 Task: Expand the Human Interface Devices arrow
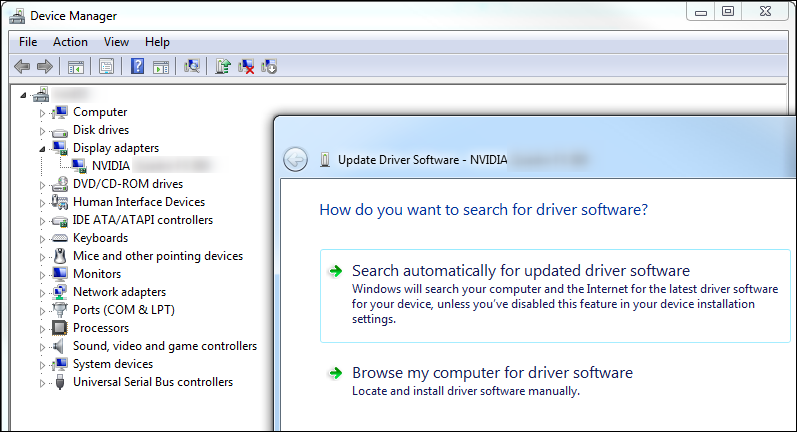(42, 203)
